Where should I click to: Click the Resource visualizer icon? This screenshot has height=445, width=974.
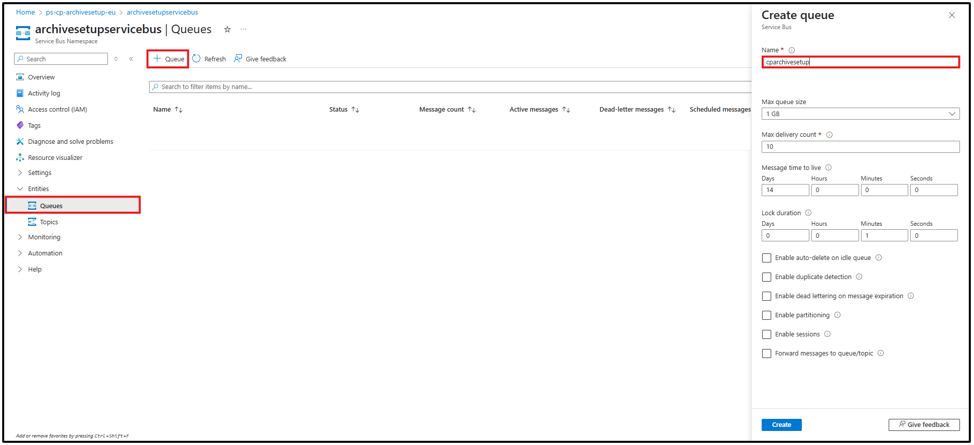(x=20, y=157)
